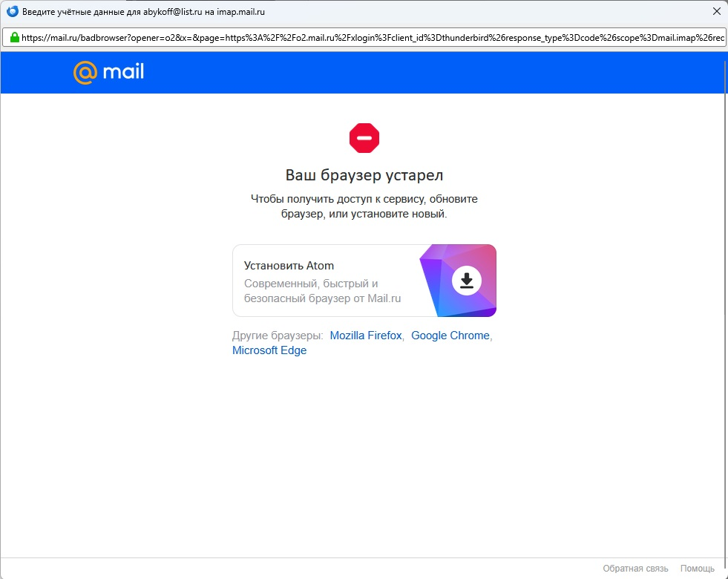Click the red stop sign icon
728x579 pixels.
(x=364, y=138)
